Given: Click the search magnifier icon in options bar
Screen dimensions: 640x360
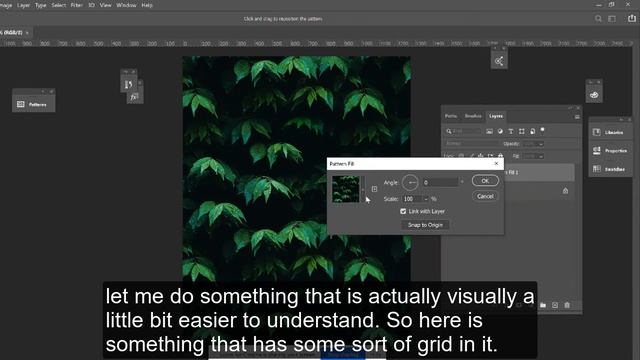Looking at the screenshot, I should click(x=598, y=19).
